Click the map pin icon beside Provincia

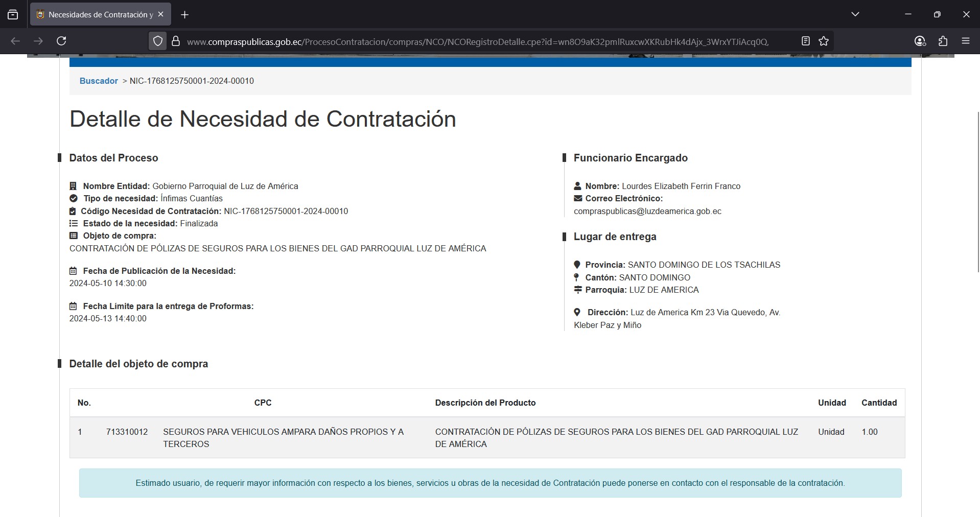(x=577, y=265)
